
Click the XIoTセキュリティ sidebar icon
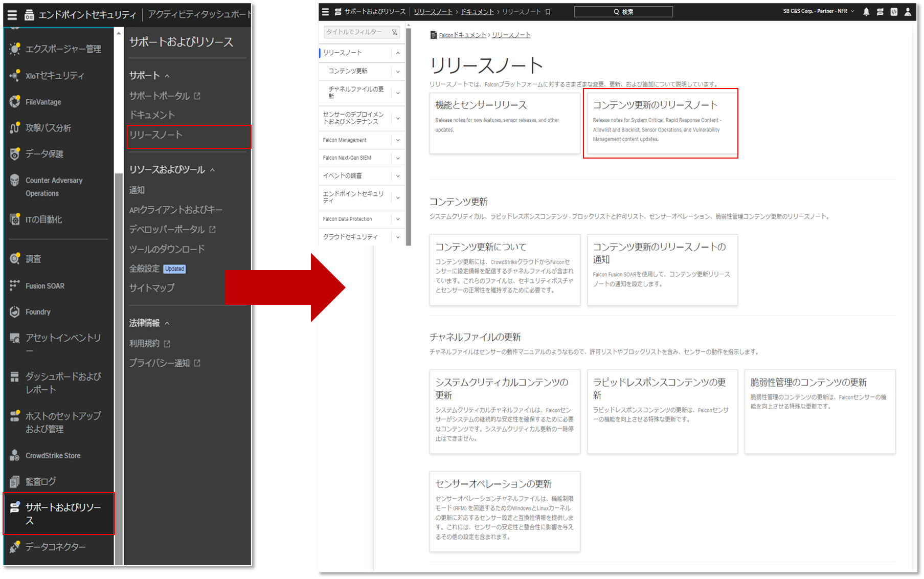[15, 76]
